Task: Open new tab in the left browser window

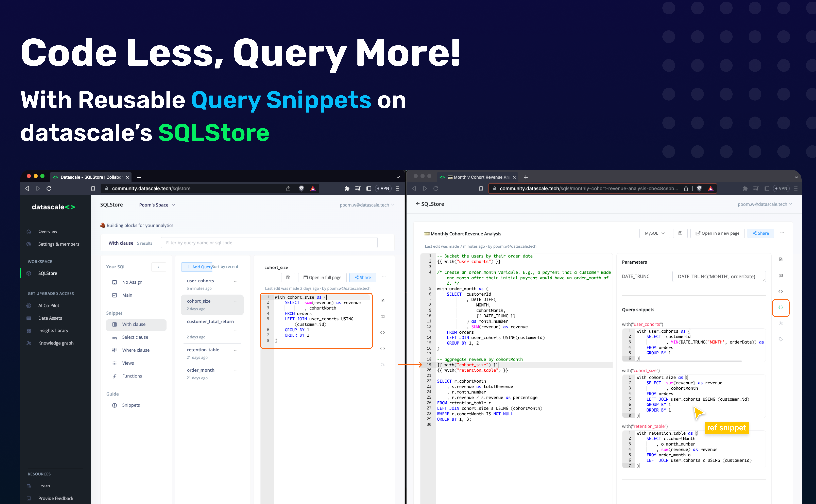Action: (139, 177)
